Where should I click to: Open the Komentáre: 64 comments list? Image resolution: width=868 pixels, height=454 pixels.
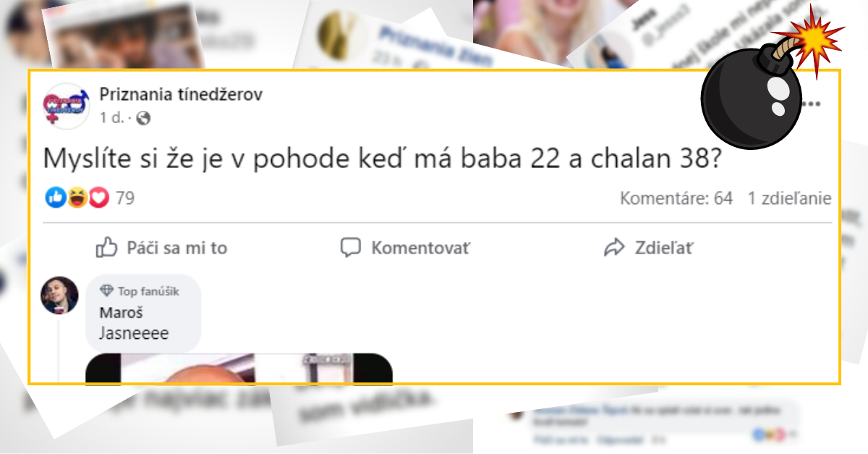click(676, 198)
